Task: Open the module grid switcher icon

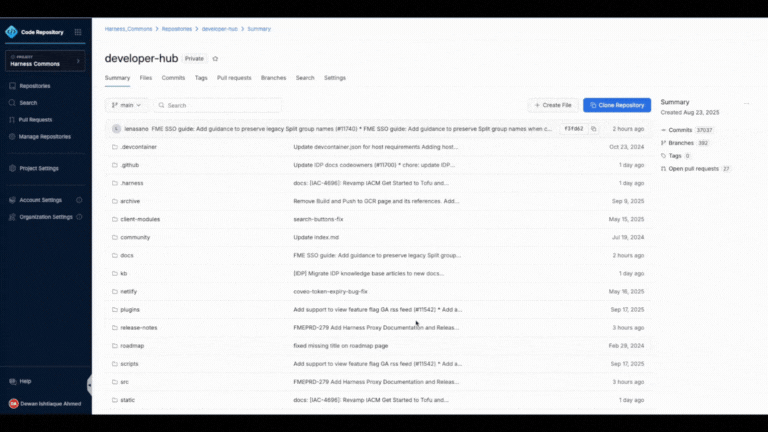Action: coord(78,32)
